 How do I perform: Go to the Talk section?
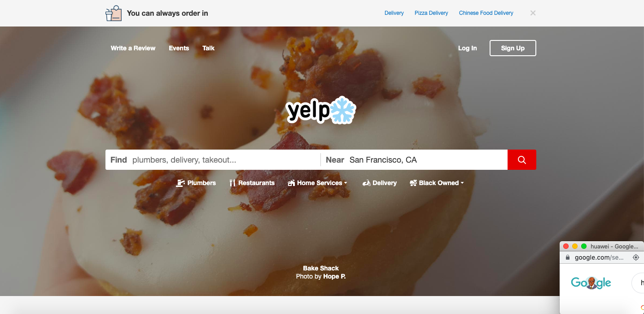208,48
